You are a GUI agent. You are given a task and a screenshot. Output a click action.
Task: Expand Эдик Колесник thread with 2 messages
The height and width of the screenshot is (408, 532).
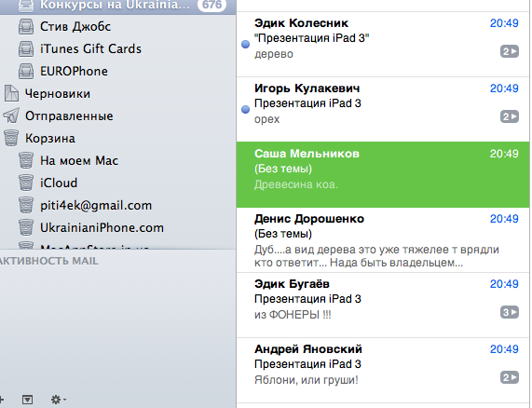click(x=510, y=51)
